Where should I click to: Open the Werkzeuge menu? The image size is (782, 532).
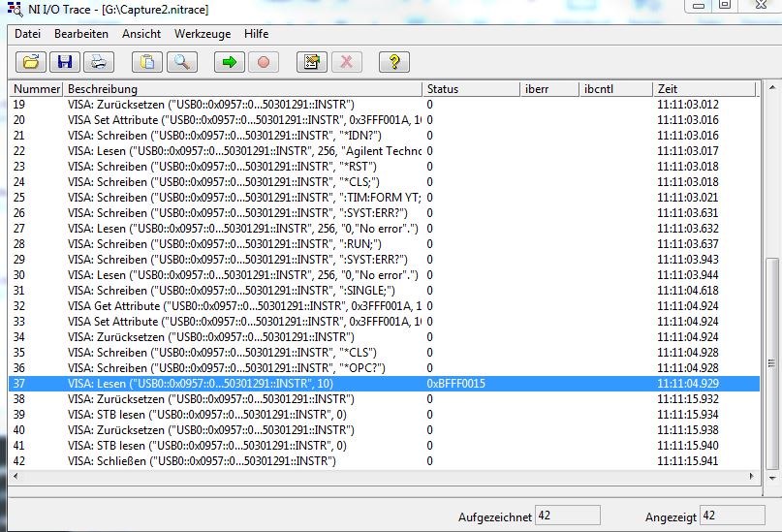(203, 34)
